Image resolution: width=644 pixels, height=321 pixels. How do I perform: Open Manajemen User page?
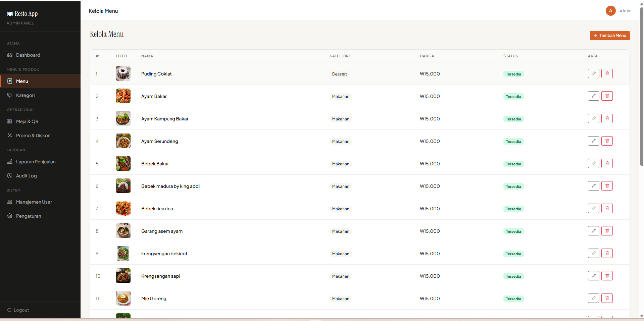point(40,202)
